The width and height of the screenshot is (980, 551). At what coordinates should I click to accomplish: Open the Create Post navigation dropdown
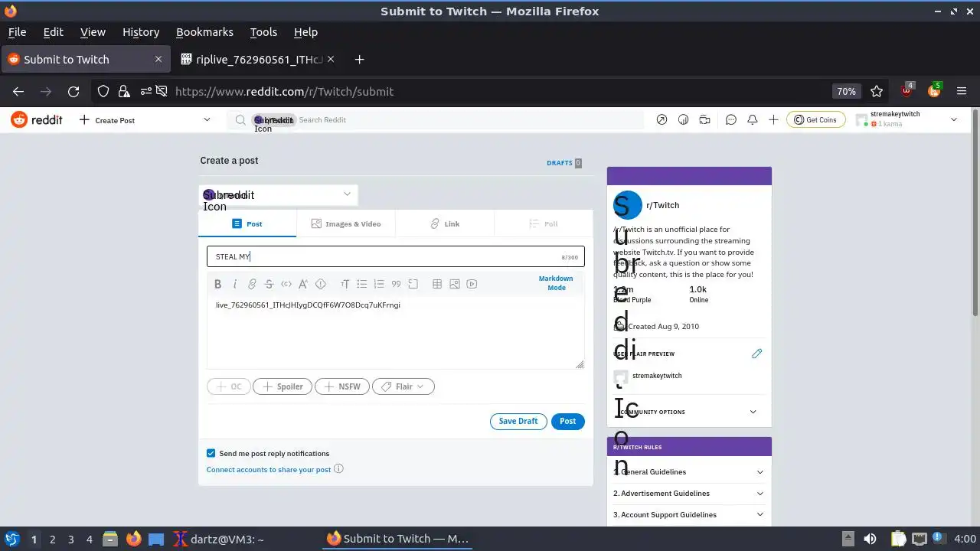coord(144,120)
